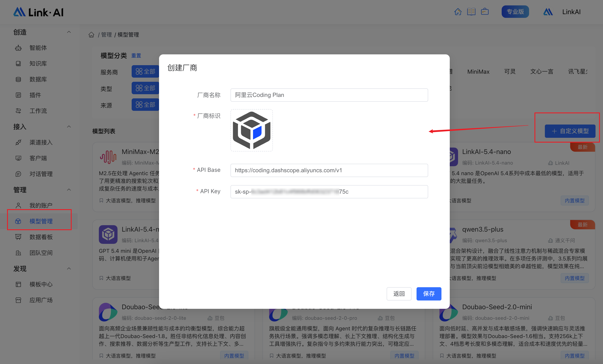This screenshot has width=603, height=364.
Task: Click the 保存 button
Action: [429, 294]
